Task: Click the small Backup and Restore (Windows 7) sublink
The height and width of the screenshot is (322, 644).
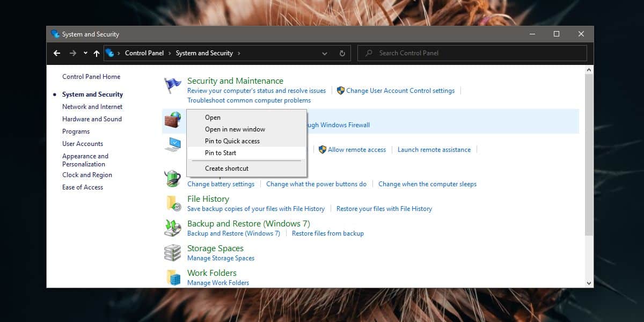Action: (x=233, y=233)
